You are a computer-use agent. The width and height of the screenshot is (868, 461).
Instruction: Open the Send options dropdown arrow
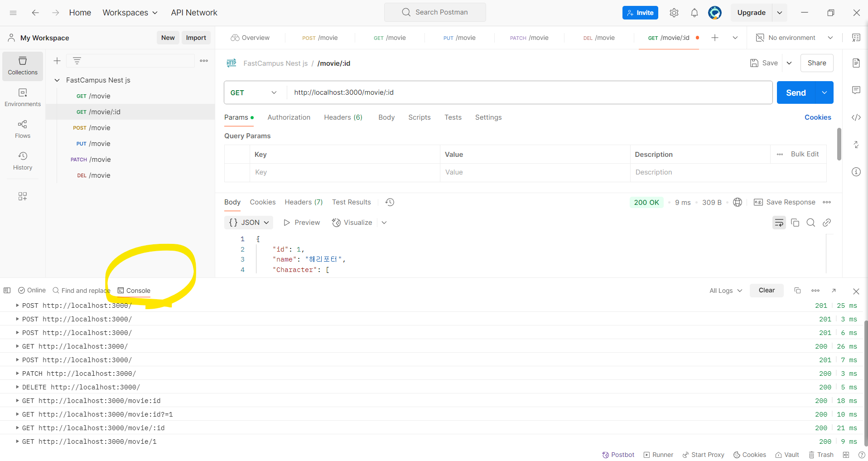[x=825, y=92]
